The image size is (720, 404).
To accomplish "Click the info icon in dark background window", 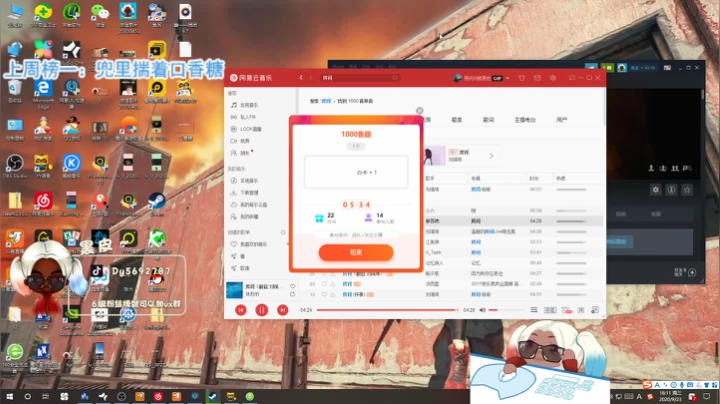I will point(671,190).
